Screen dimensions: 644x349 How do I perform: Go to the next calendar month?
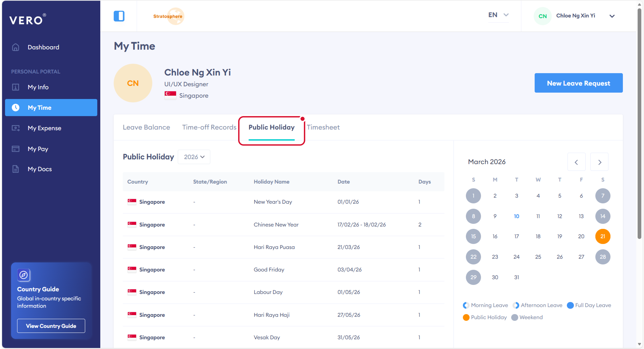point(599,162)
